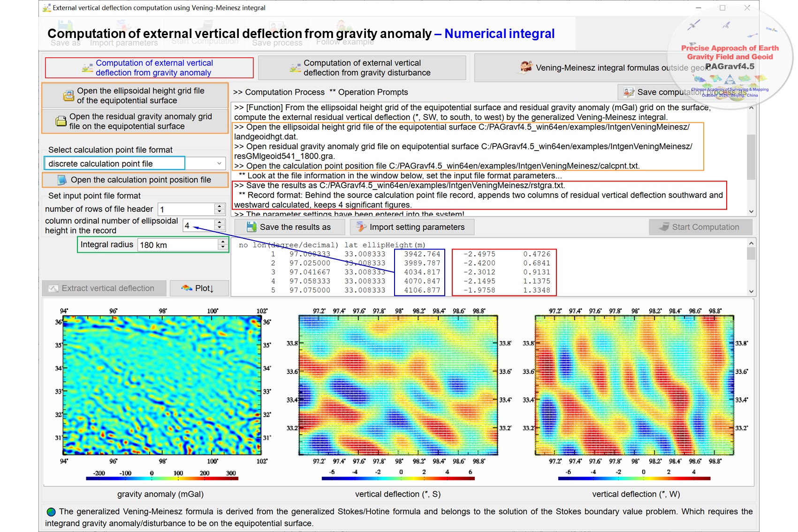Click the printer icon for ellipsoidal height grid
Screen dimensions: 798x532
tap(68, 96)
